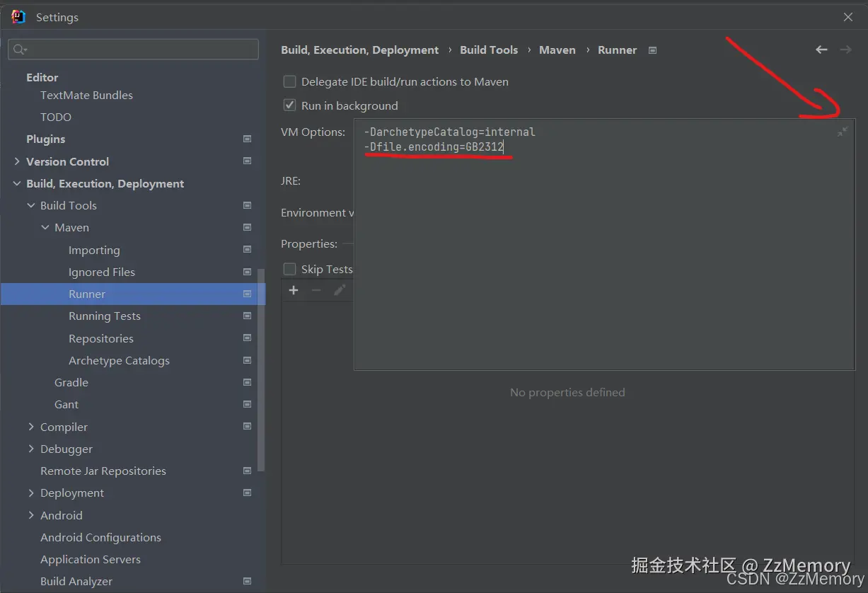Open Build, Execution, Deployment breadcrumb
The image size is (868, 593).
click(360, 50)
